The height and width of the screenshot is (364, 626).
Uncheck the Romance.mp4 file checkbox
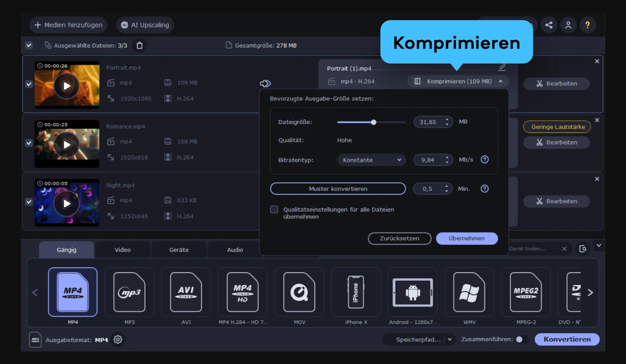pyautogui.click(x=29, y=143)
